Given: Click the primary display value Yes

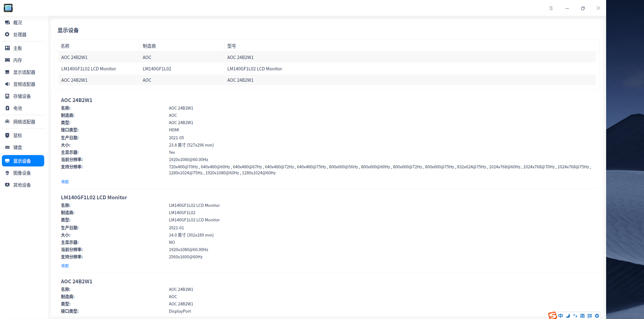Looking at the screenshot, I should pos(172,152).
